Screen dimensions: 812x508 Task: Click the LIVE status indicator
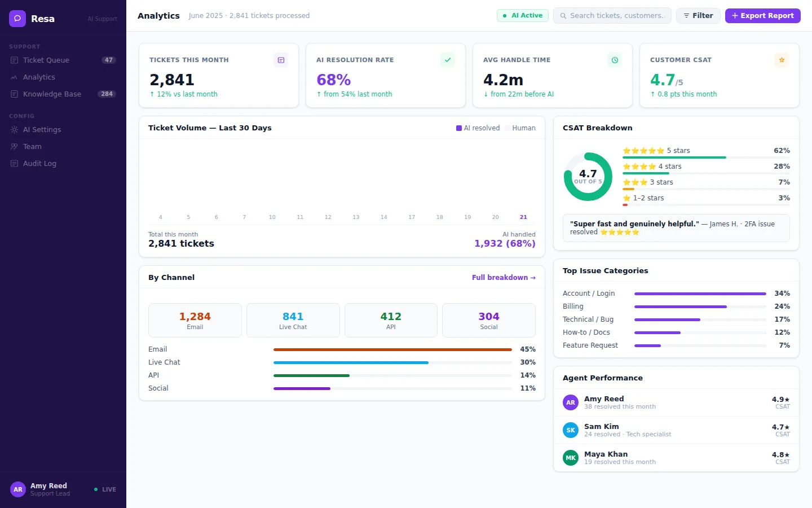[x=105, y=489]
